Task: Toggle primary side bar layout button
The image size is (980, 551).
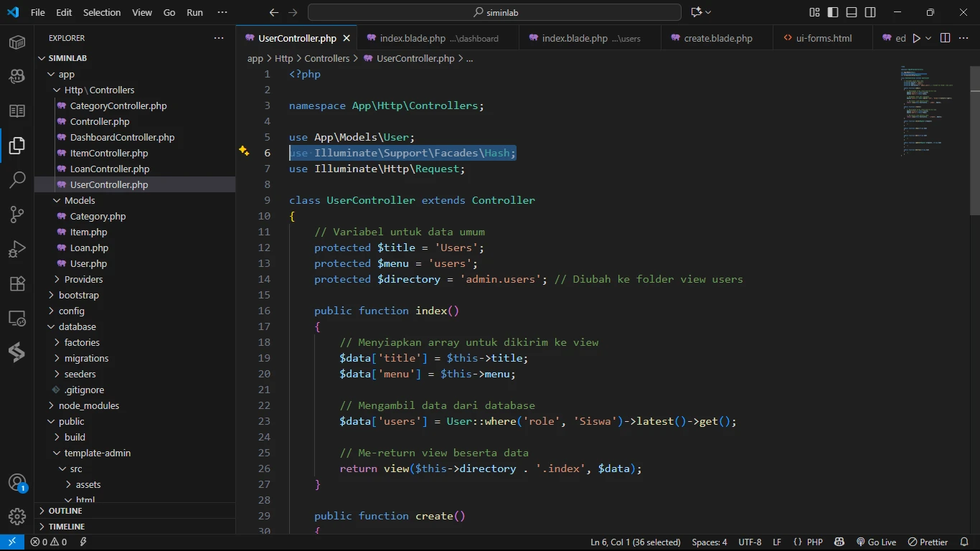Action: [833, 12]
